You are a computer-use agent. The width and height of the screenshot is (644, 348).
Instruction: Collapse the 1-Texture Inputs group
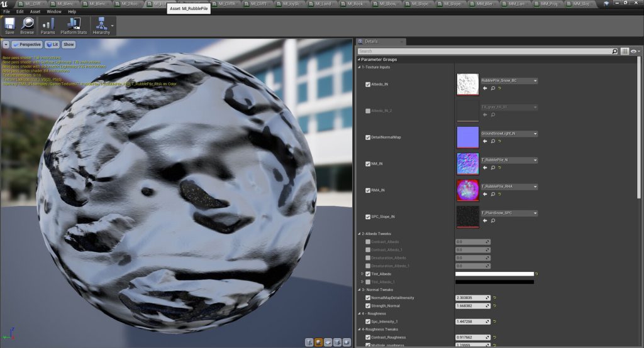point(358,67)
